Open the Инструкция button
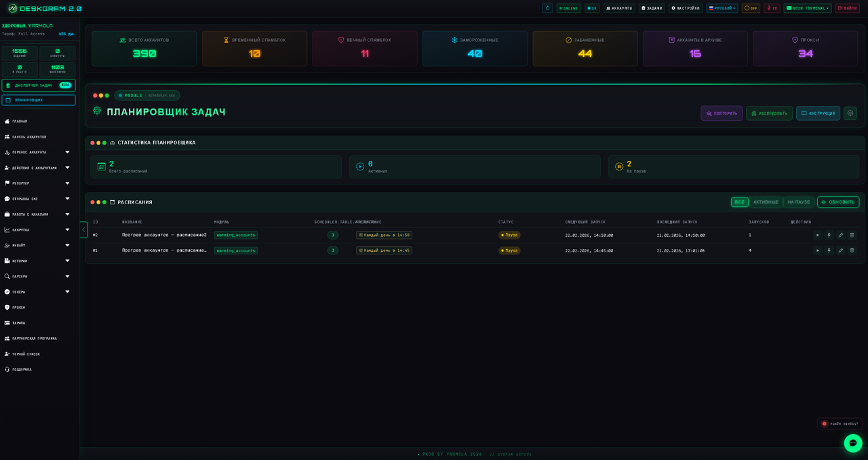Screen dimensions: 868x460 click(x=818, y=113)
